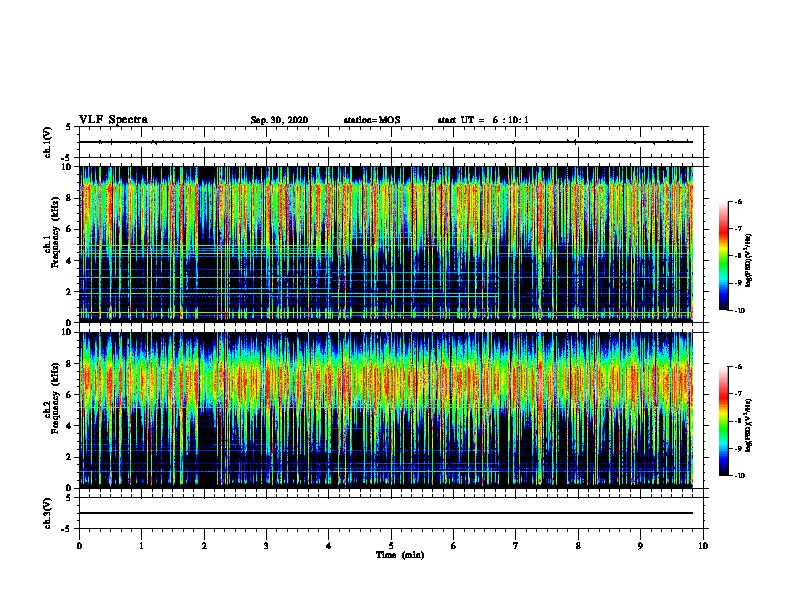The width and height of the screenshot is (792, 612).
Task: Click the "-10" label on ch.2 color bar
Action: point(740,476)
